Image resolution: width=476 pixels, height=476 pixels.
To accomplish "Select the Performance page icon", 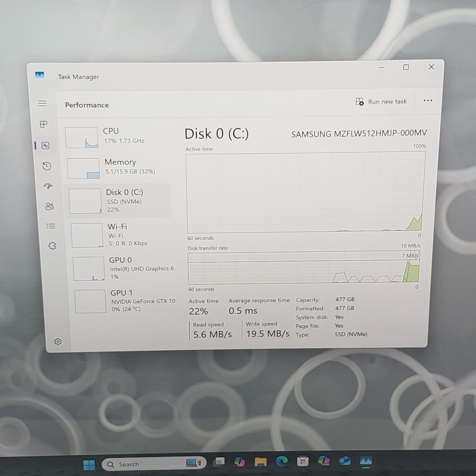I will click(46, 146).
